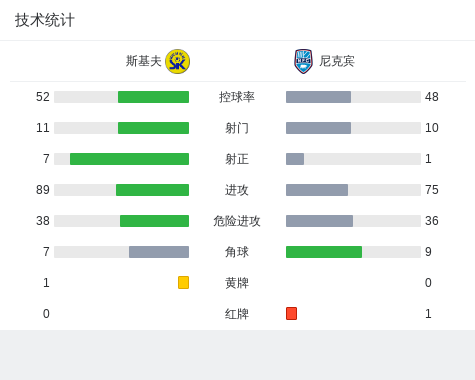Click the 危险进攻 stat label
Screen dimensions: 475x380
237,221
